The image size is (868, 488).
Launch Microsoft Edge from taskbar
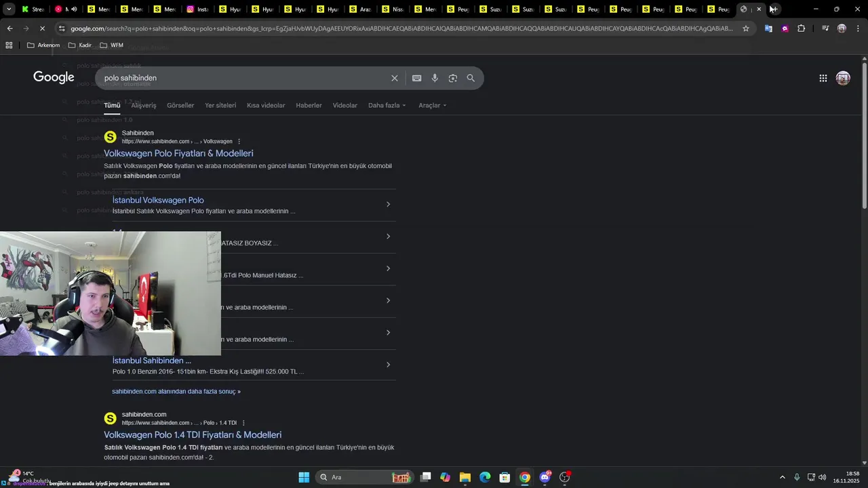[x=485, y=477]
